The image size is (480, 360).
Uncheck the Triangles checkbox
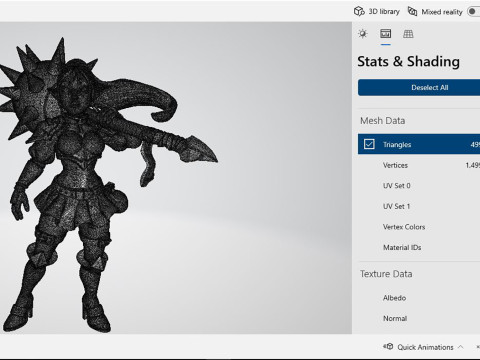(369, 144)
